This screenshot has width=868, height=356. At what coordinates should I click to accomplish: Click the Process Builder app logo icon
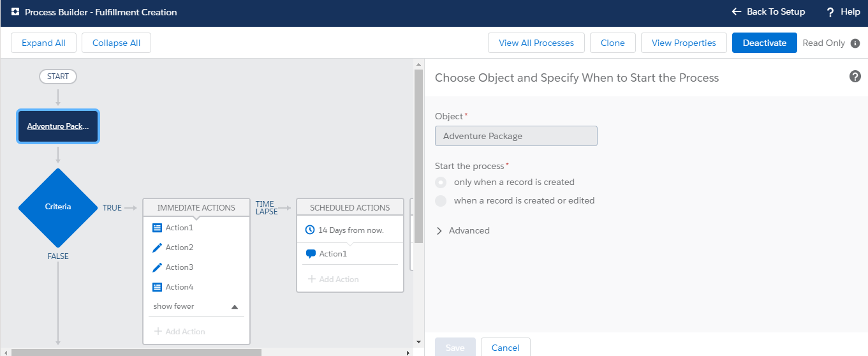(15, 12)
